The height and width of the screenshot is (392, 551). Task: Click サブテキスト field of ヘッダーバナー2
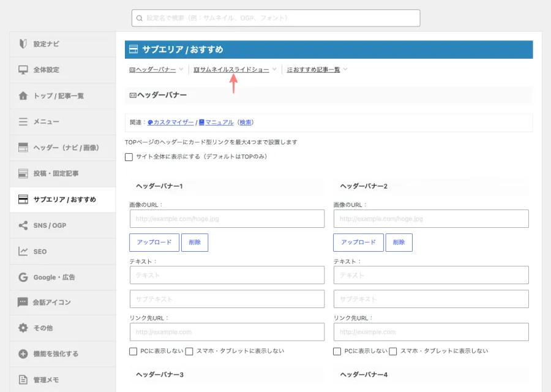(431, 299)
